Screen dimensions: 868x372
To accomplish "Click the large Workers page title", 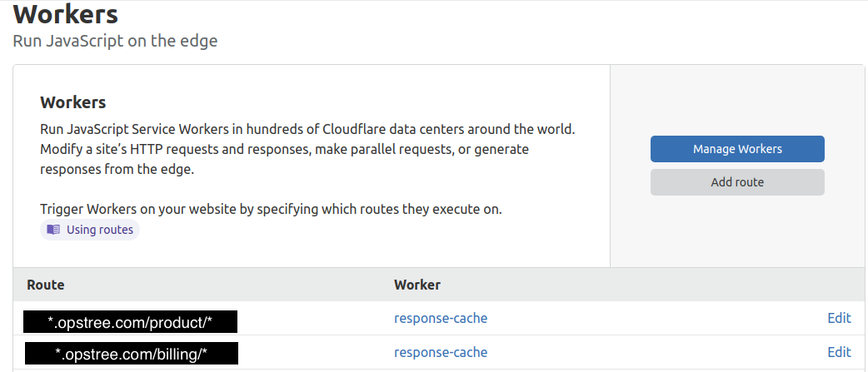I will (x=66, y=14).
